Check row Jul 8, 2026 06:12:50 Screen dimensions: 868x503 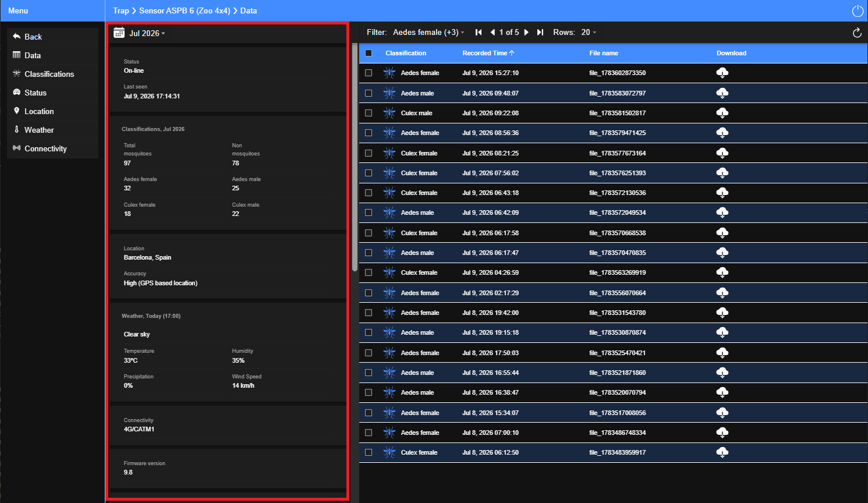point(369,452)
